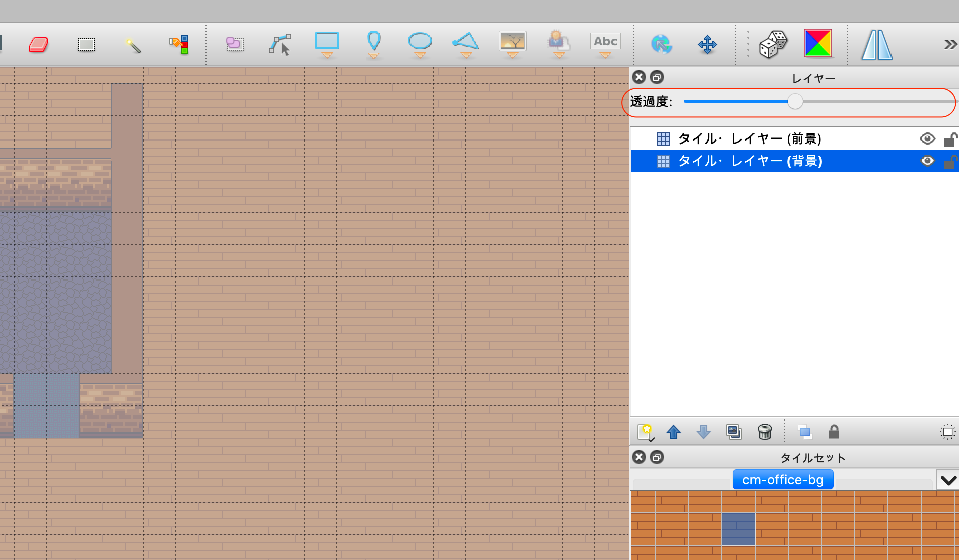The height and width of the screenshot is (560, 959).
Task: Select the blue tile in tileset
Action: [738, 529]
